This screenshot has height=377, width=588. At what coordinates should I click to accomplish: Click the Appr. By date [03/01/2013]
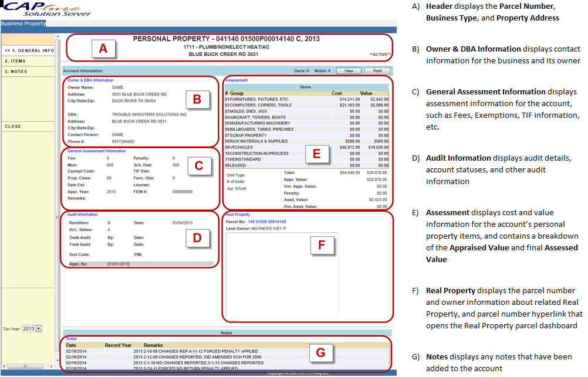[x=119, y=264]
